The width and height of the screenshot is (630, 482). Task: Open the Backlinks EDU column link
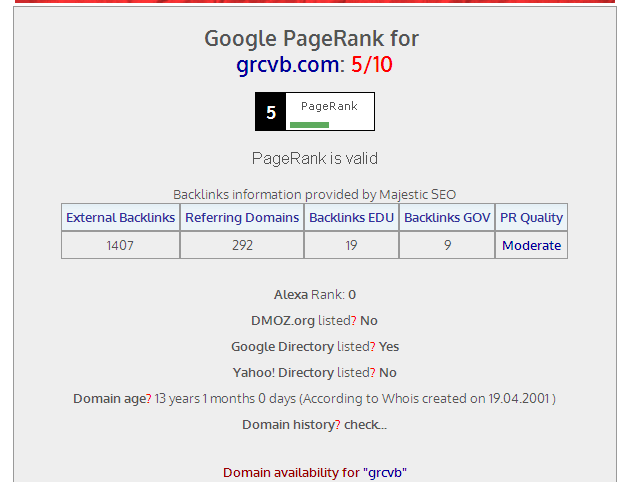(x=352, y=217)
